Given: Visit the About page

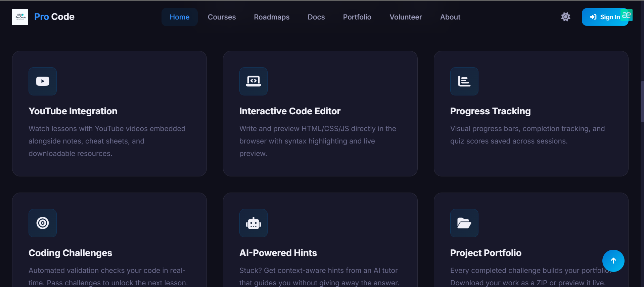Looking at the screenshot, I should tap(450, 17).
